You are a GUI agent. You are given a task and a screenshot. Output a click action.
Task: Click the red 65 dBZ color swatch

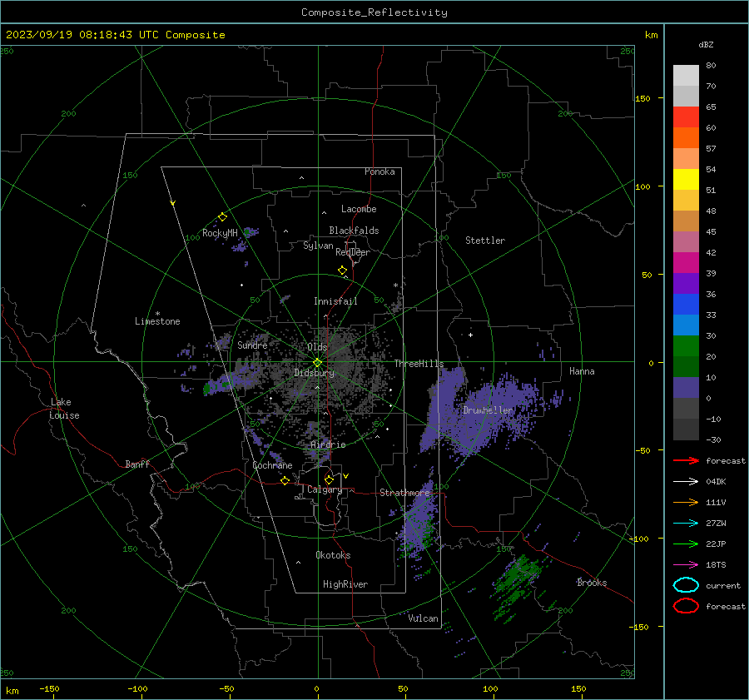pyautogui.click(x=686, y=117)
